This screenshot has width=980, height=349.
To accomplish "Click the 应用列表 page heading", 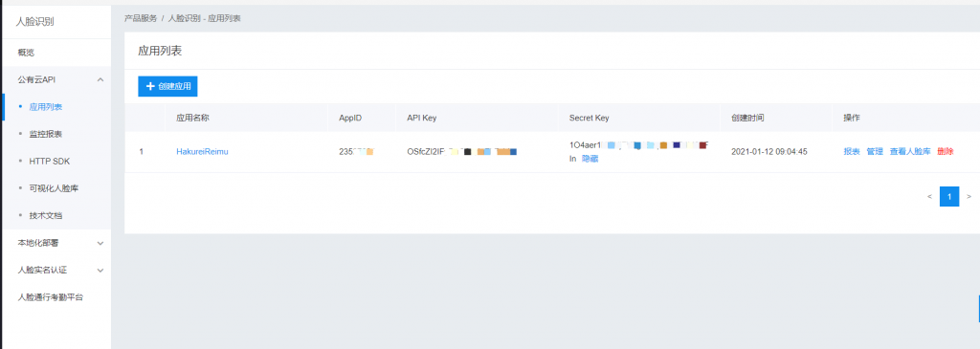I will 160,52.
